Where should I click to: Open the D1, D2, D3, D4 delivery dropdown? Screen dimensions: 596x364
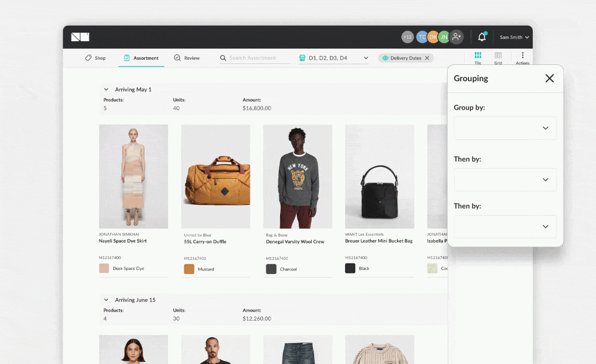[x=333, y=58]
